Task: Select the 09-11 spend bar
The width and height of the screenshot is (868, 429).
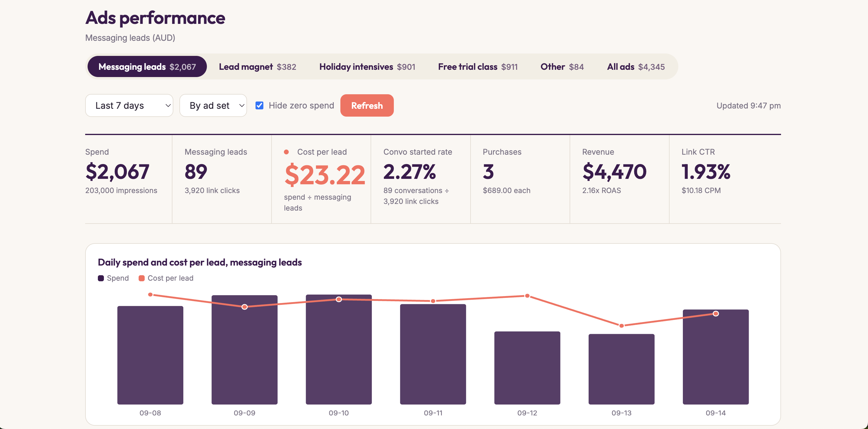Action: click(433, 354)
